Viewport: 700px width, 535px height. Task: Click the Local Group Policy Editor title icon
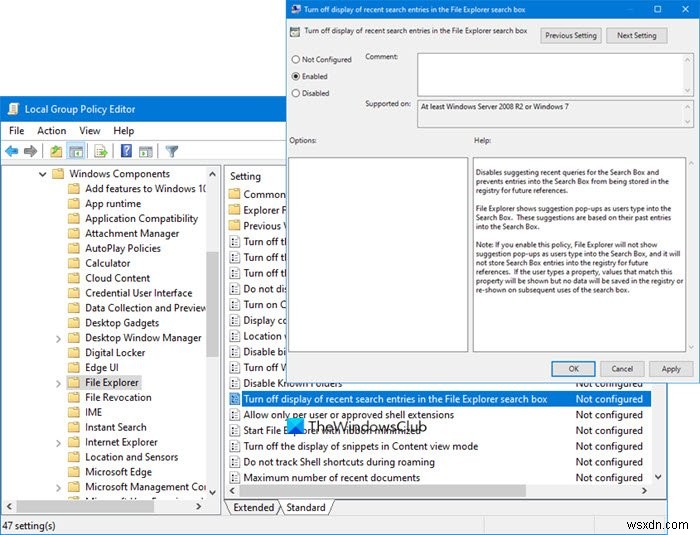pos(14,109)
